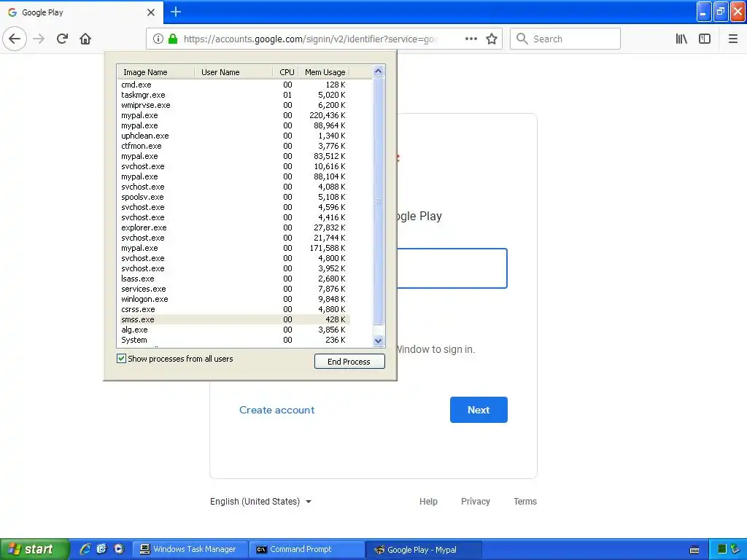Screen dimensions: 747x560
Task: Open the browser home page
Action: click(x=85, y=39)
